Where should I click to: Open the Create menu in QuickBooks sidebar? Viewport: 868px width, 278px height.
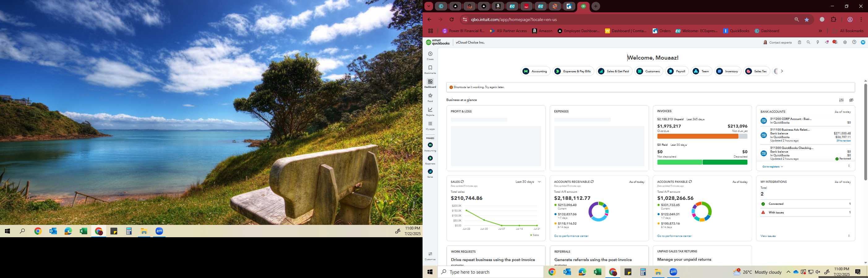click(430, 56)
